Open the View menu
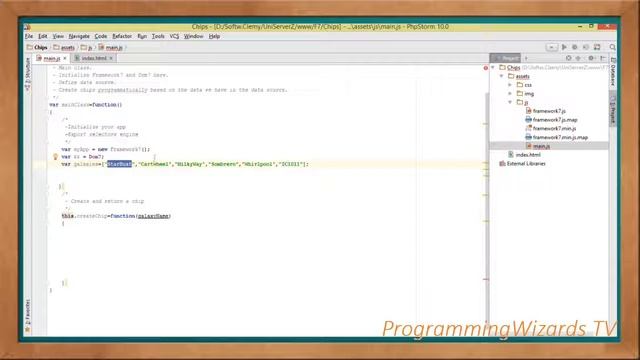The image size is (640, 360). (x=58, y=36)
